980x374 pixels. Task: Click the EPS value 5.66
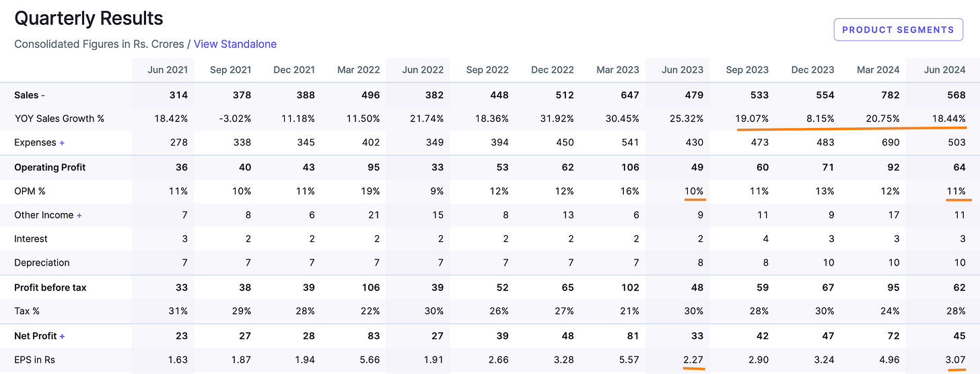370,360
